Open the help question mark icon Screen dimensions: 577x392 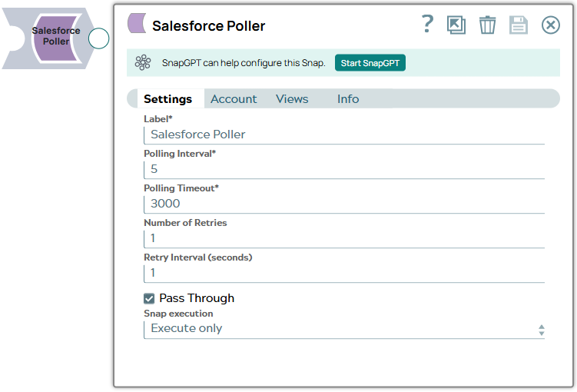(x=427, y=24)
